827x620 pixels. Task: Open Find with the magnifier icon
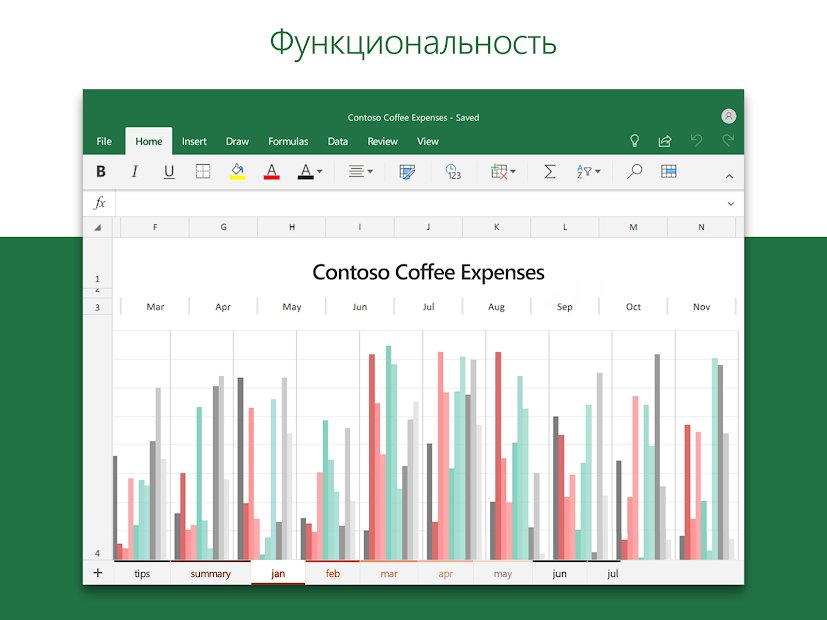(633, 171)
